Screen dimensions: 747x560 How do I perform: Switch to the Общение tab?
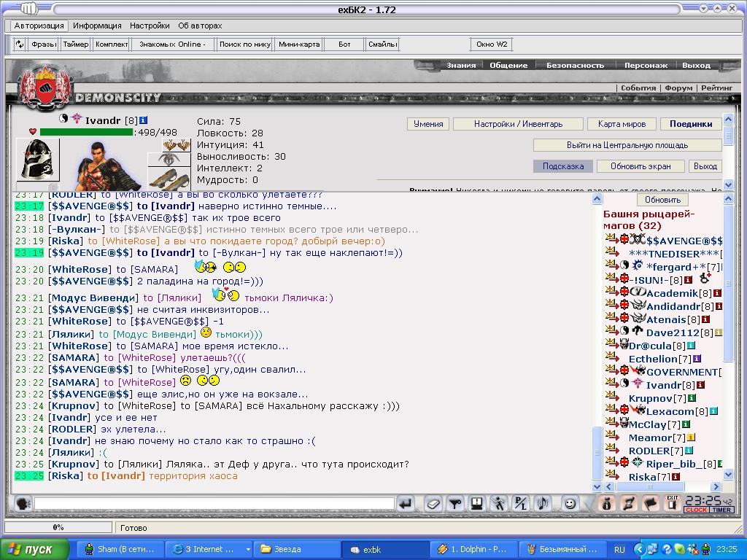click(508, 65)
